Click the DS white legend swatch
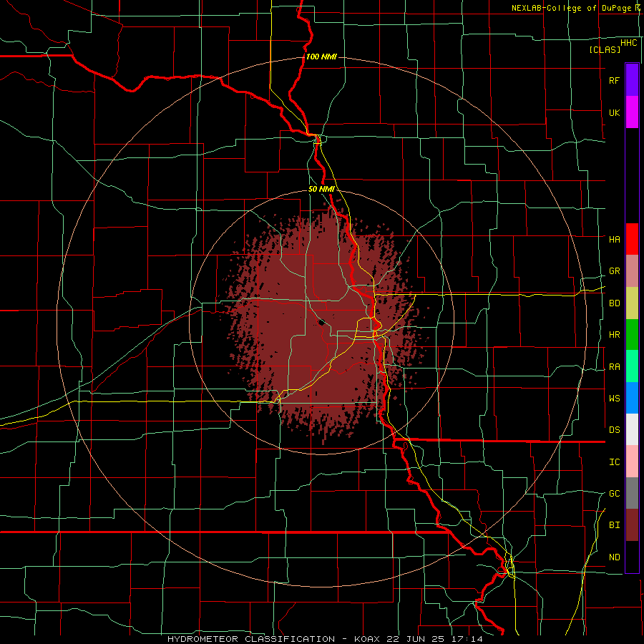The width and height of the screenshot is (644, 644). pyautogui.click(x=632, y=429)
